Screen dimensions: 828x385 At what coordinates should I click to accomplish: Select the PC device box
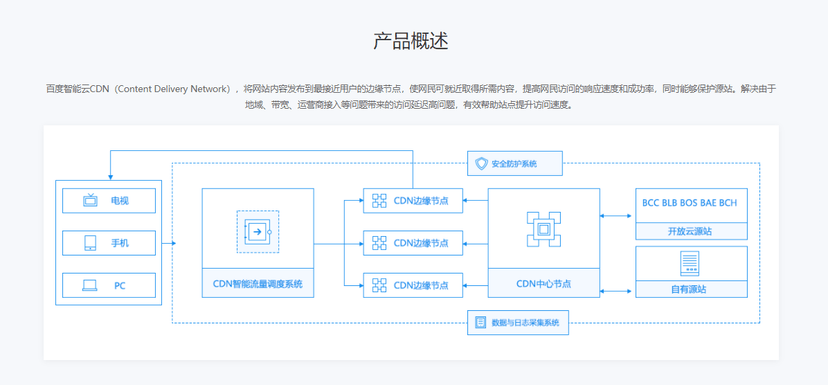click(109, 285)
